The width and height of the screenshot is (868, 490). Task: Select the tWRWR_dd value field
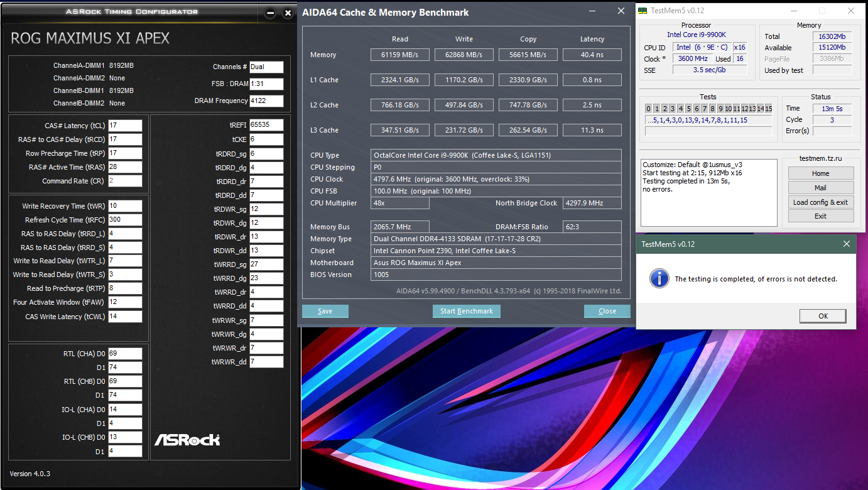point(266,362)
